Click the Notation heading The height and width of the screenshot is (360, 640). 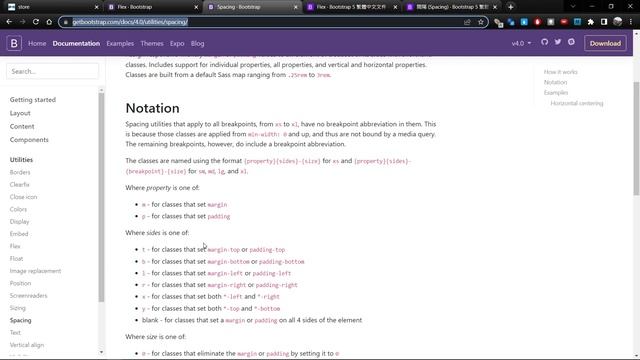152,108
